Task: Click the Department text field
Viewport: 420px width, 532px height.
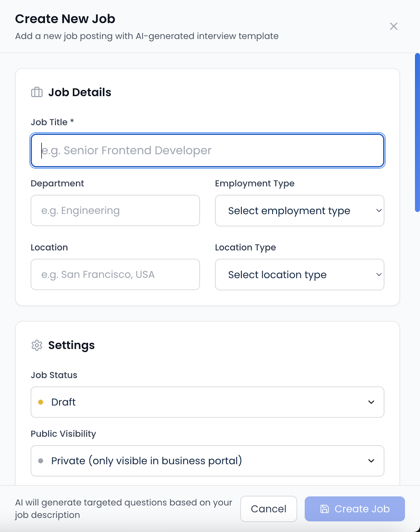Action: pos(115,210)
